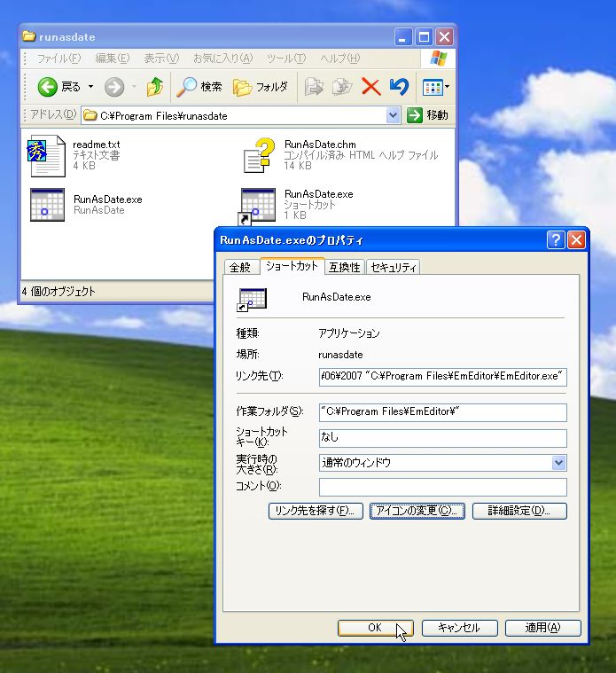The image size is (616, 673).
Task: Click the Advanced (詳細設定) button
Action: click(519, 511)
